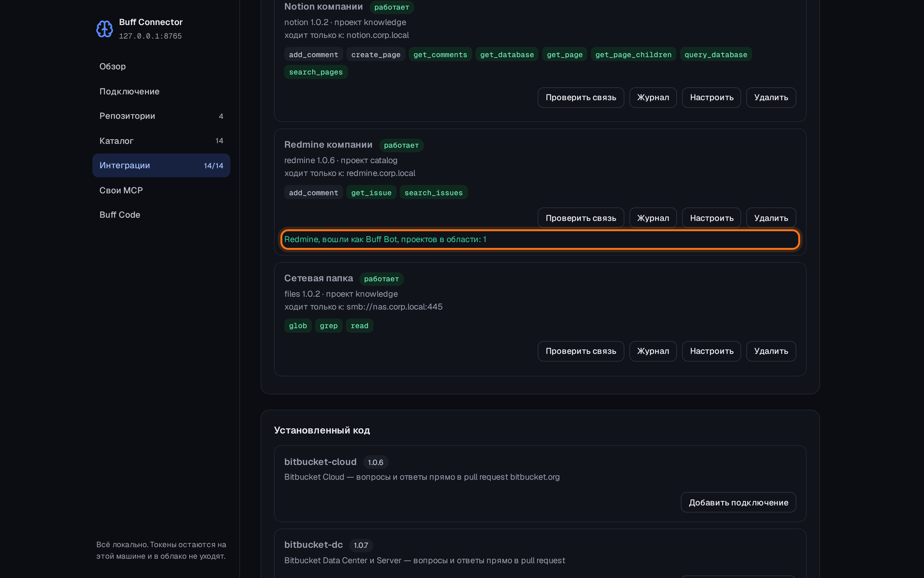Image resolution: width=924 pixels, height=578 pixels.
Task: Open Журнал for Сетевая папка
Action: pyautogui.click(x=653, y=351)
